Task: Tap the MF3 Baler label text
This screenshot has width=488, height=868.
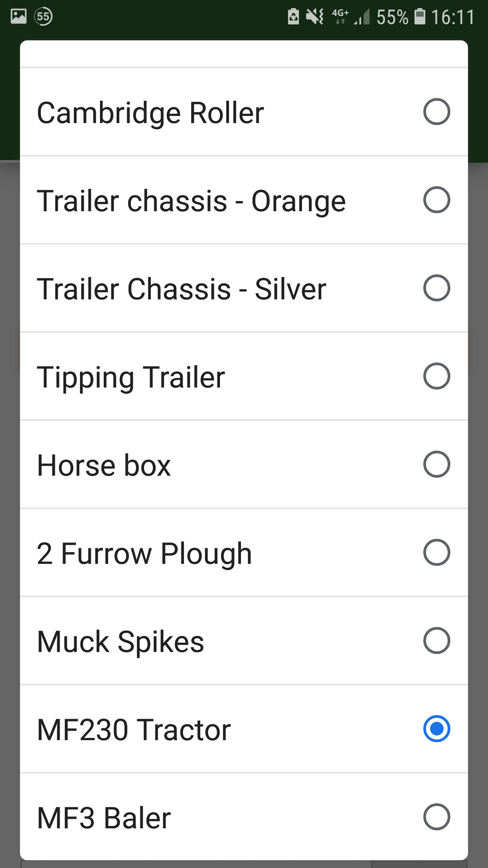Action: coord(104,818)
